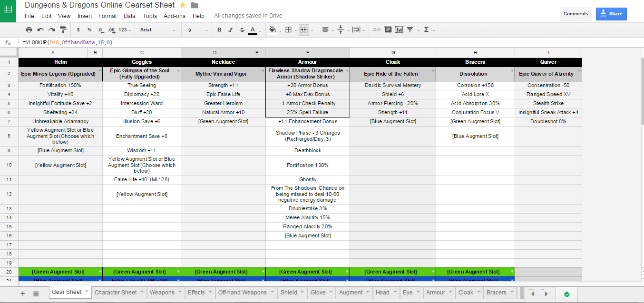Select the "Epic Hide of the Fallen" cell

[x=393, y=74]
